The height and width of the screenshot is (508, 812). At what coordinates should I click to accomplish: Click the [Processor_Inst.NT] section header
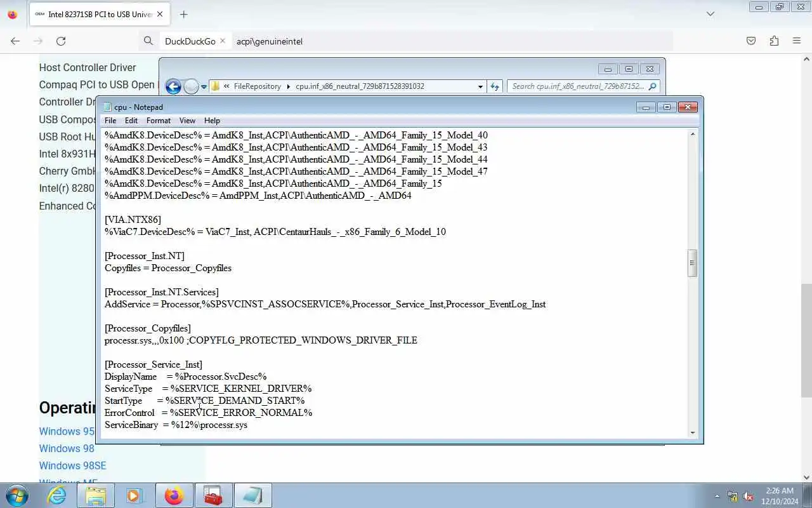[x=145, y=256]
